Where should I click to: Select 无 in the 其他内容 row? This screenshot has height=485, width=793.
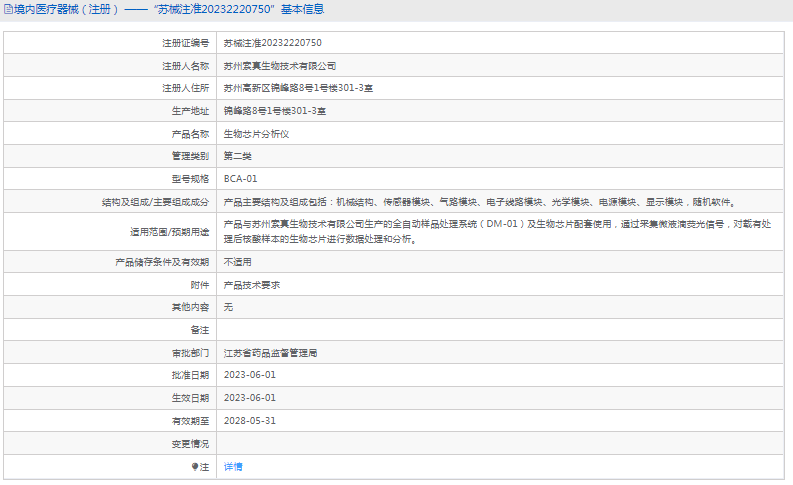[228, 307]
